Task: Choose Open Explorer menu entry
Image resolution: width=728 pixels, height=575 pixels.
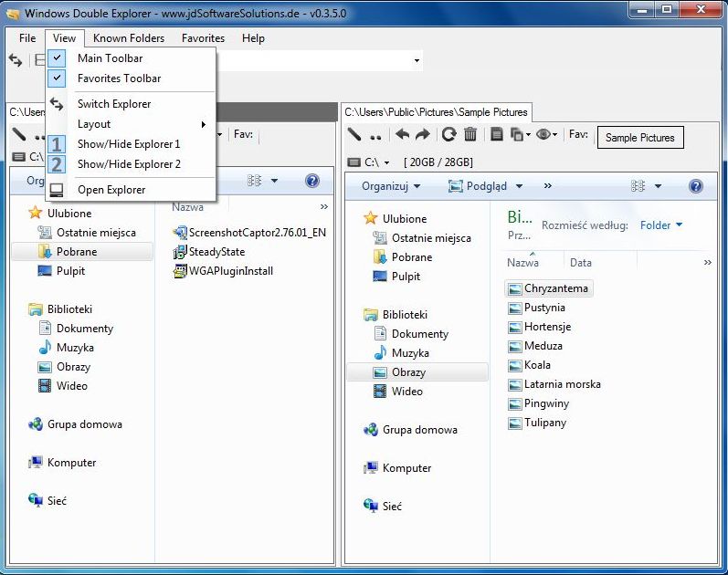Action: point(131,189)
